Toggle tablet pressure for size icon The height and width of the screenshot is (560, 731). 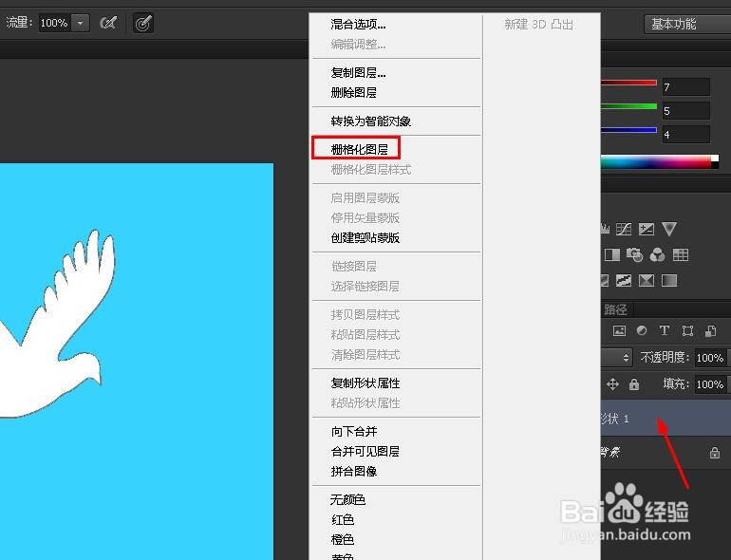[x=142, y=23]
